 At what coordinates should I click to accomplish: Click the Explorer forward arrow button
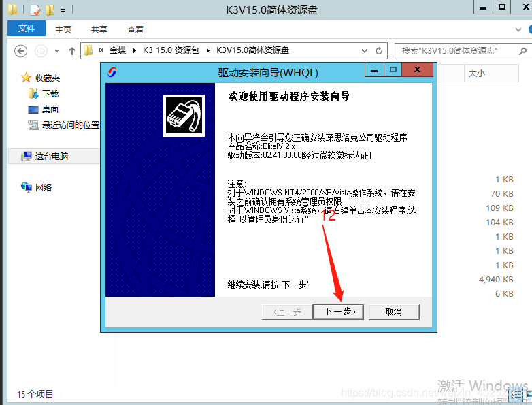(41, 51)
